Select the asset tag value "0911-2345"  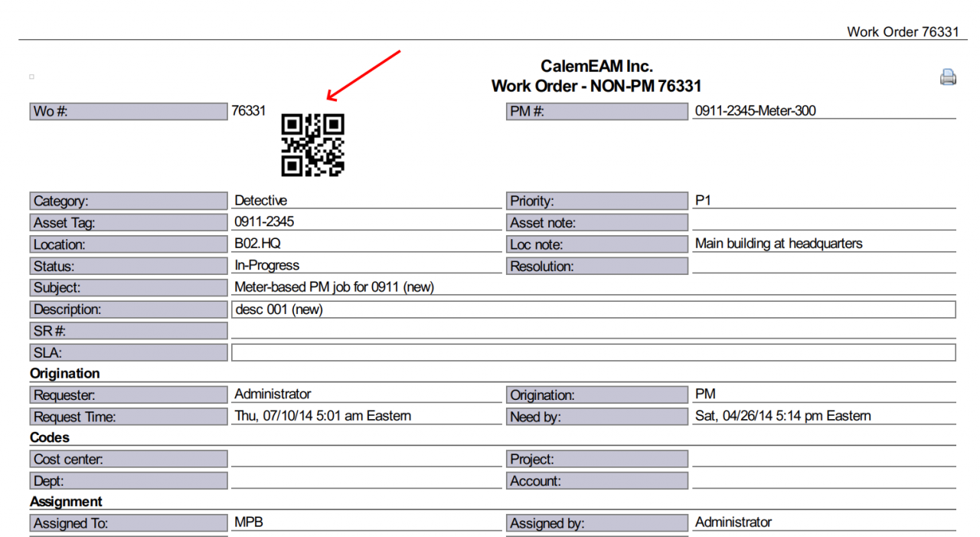(264, 222)
